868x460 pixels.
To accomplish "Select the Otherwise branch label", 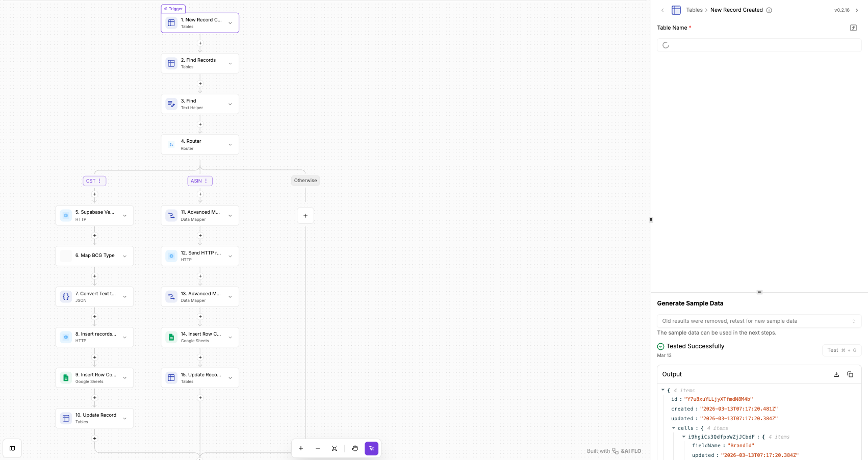I will point(305,181).
